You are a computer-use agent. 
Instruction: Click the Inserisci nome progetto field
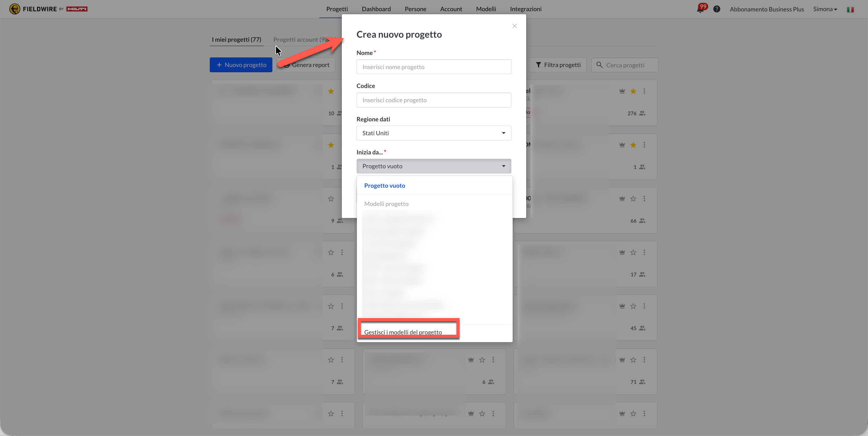434,67
